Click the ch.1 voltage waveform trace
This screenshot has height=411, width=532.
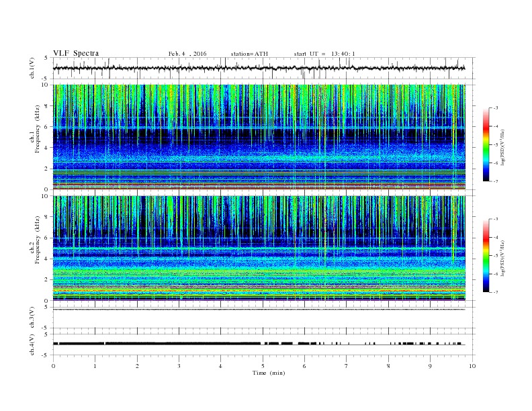tap(259, 68)
